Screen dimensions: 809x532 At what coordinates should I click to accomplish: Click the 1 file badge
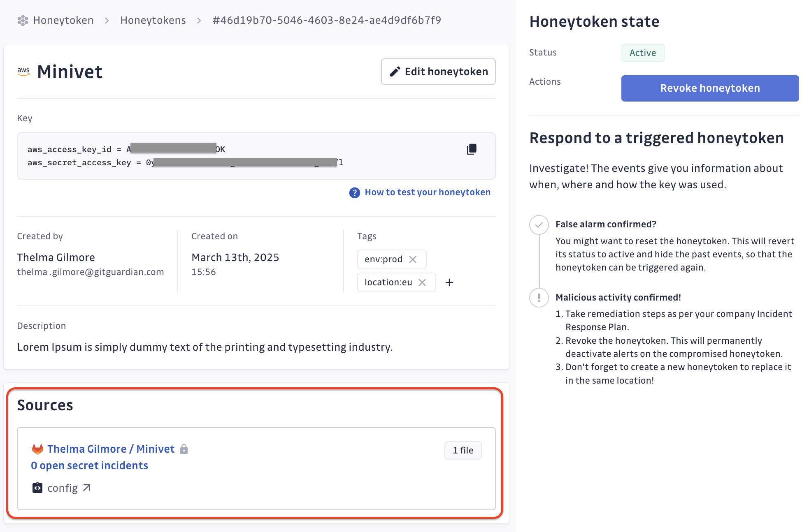coord(463,451)
